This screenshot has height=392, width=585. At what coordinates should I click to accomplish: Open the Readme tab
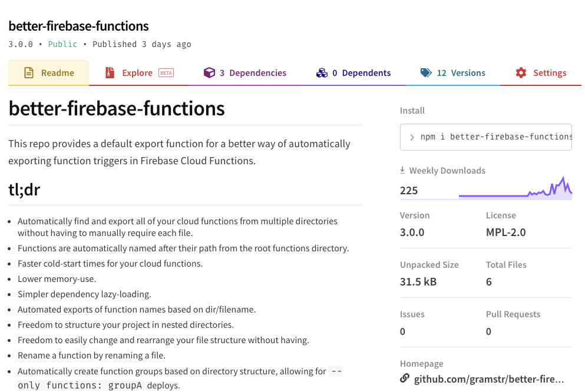point(57,73)
